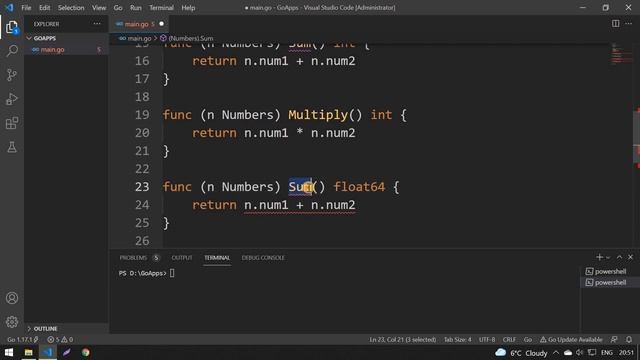The image size is (640, 360).
Task: Switch to the Problems panel tab
Action: click(x=139, y=258)
